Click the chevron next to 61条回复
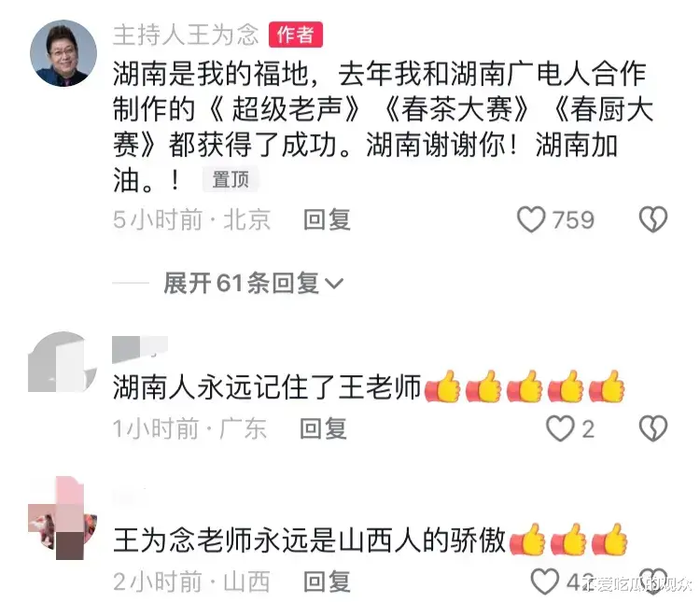Screen dimensions: 700x602 [x=334, y=284]
